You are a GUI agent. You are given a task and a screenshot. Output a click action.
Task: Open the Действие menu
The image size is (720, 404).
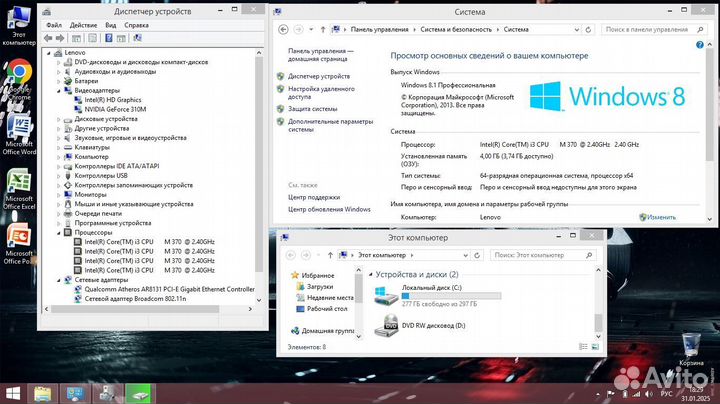tap(83, 25)
